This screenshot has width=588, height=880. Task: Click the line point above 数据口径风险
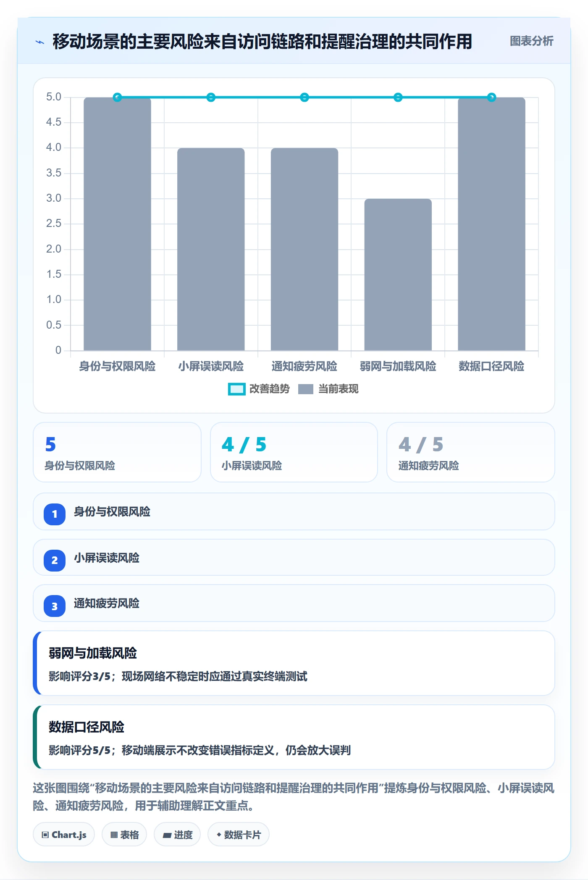pyautogui.click(x=491, y=97)
